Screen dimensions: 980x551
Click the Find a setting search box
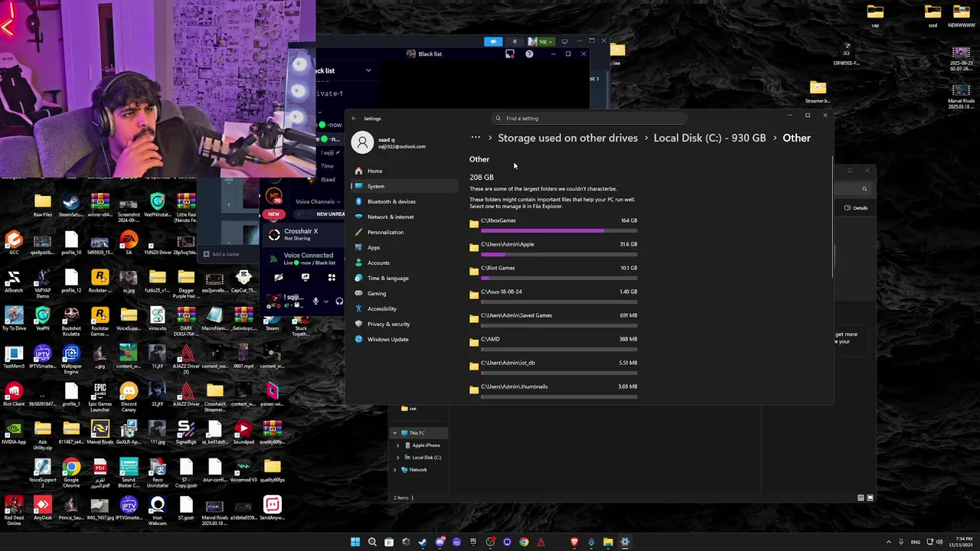pyautogui.click(x=590, y=119)
